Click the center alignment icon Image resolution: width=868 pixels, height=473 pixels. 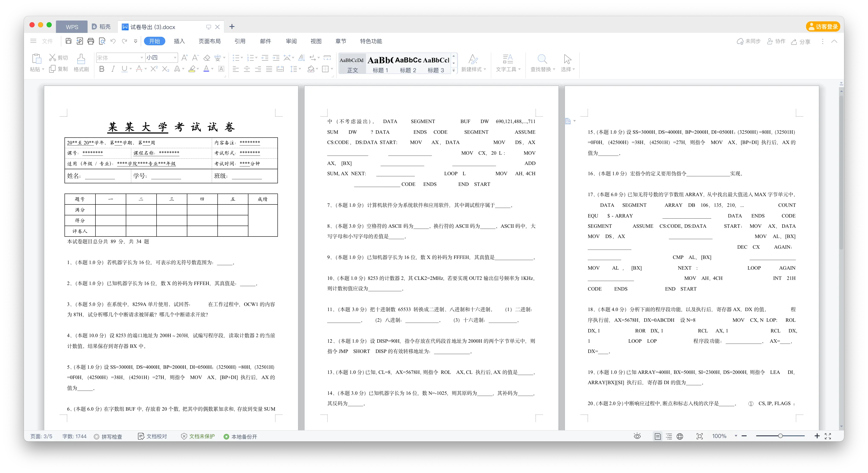point(247,69)
